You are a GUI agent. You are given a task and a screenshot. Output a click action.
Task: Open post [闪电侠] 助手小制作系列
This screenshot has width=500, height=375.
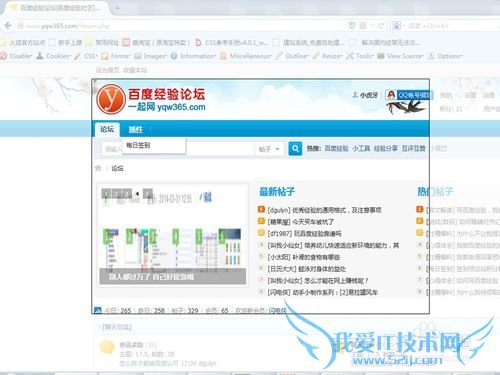pyautogui.click(x=323, y=292)
